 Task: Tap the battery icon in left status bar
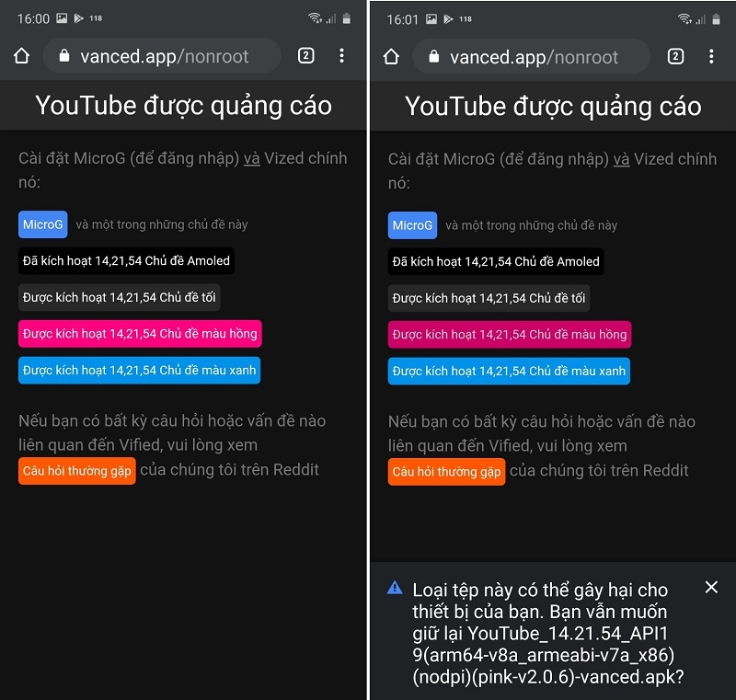(x=347, y=18)
